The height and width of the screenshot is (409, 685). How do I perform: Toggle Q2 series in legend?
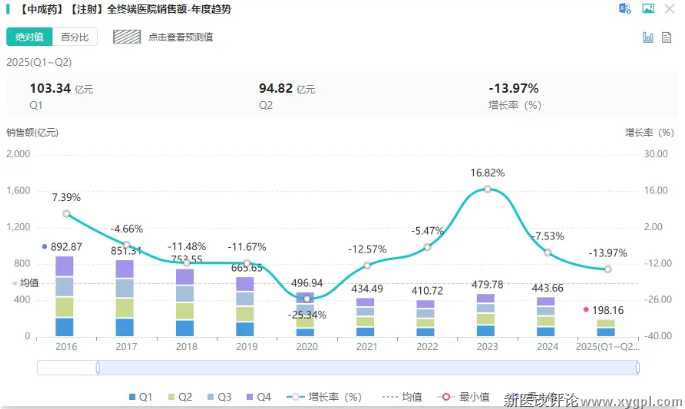point(178,397)
